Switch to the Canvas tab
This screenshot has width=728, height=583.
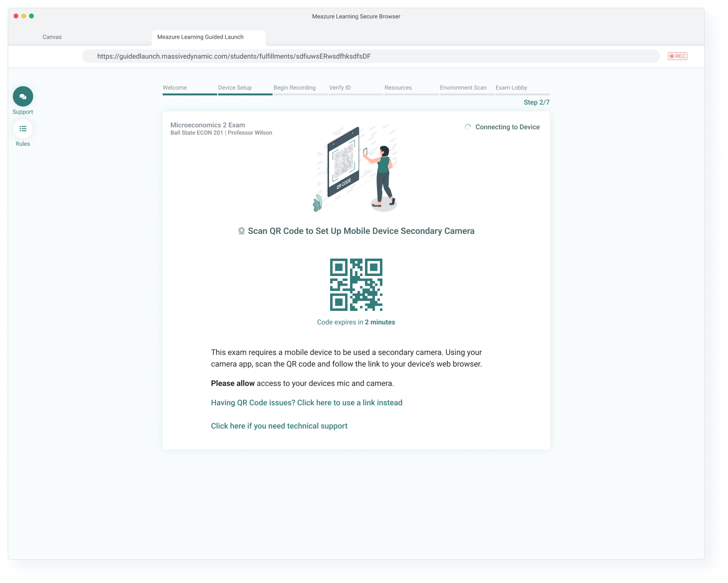tap(52, 37)
